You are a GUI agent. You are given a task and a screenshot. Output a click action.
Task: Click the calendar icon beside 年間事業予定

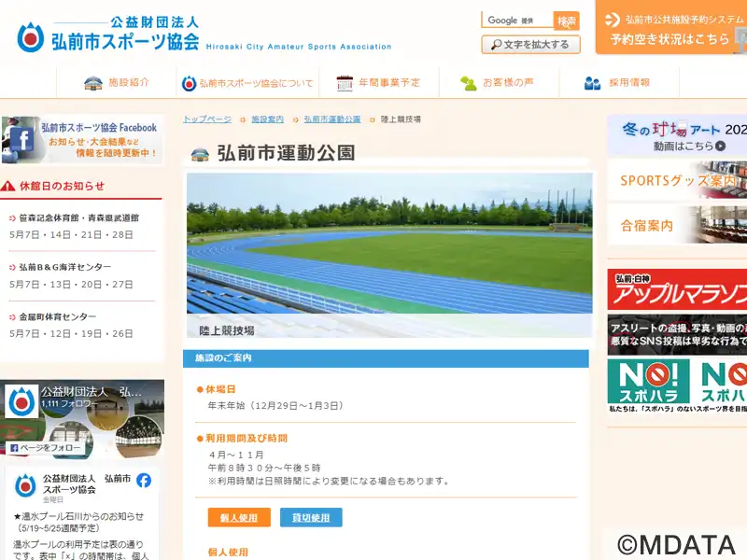coord(345,83)
